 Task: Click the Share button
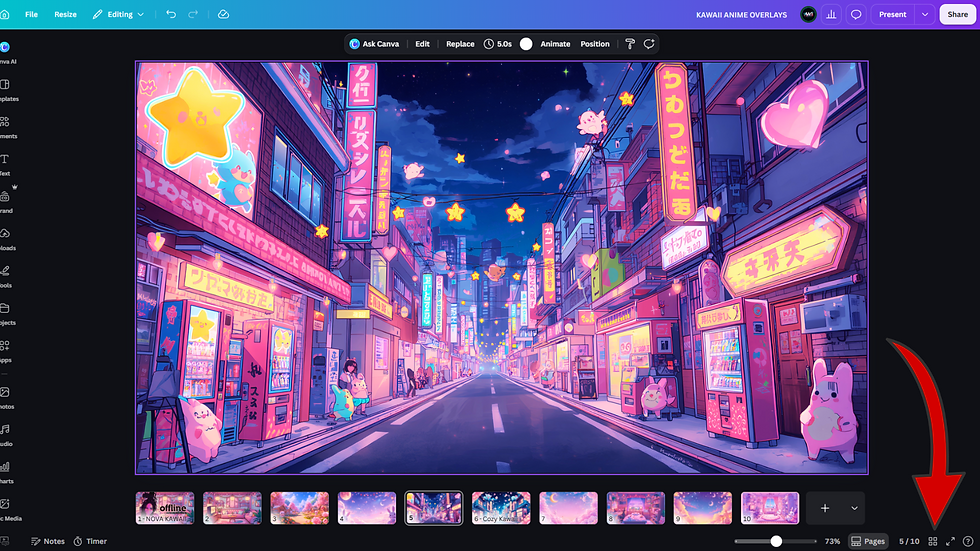957,14
